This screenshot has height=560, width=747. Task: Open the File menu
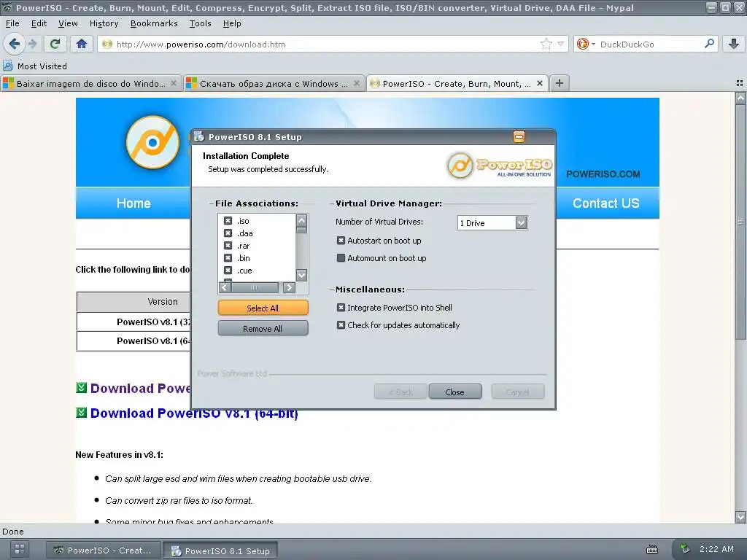12,23
